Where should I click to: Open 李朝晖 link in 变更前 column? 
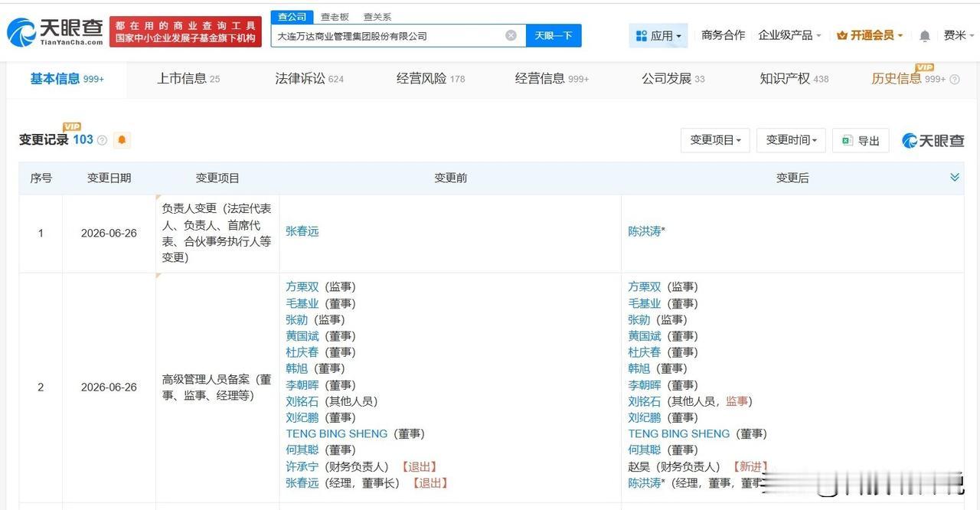coord(302,385)
